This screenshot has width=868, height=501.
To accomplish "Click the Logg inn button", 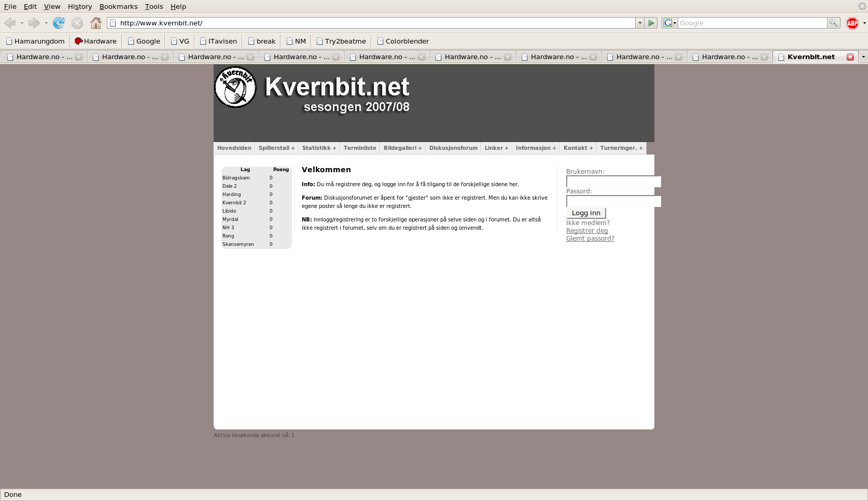I will (x=586, y=213).
